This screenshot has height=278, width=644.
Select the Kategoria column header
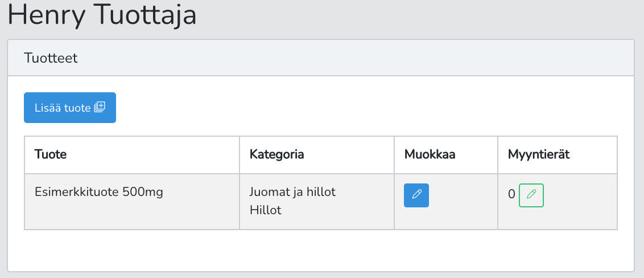(x=277, y=154)
